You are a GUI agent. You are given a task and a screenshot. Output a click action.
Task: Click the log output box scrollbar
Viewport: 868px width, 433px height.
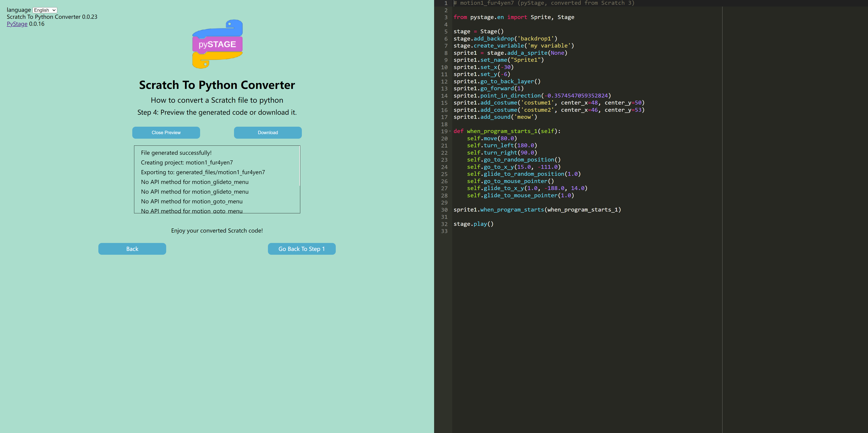[x=299, y=166]
